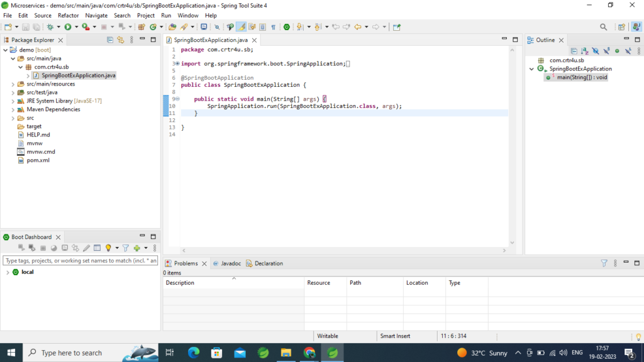644x362 pixels.
Task: Toggle Mark Occurrences highlighter icon
Action: pyautogui.click(x=241, y=27)
